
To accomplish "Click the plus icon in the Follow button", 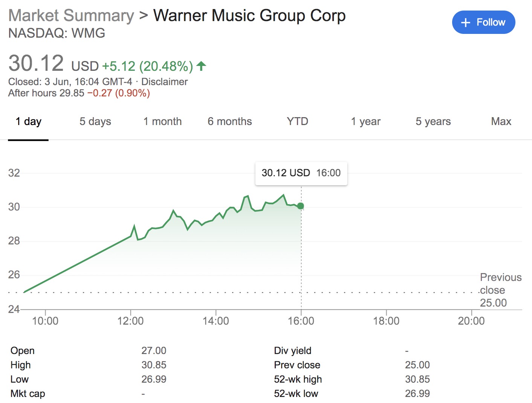I will coord(466,23).
